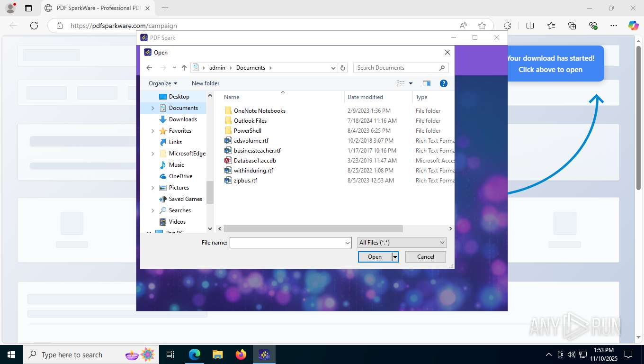Change view with the view icon
The height and width of the screenshot is (364, 644).
pyautogui.click(x=401, y=83)
